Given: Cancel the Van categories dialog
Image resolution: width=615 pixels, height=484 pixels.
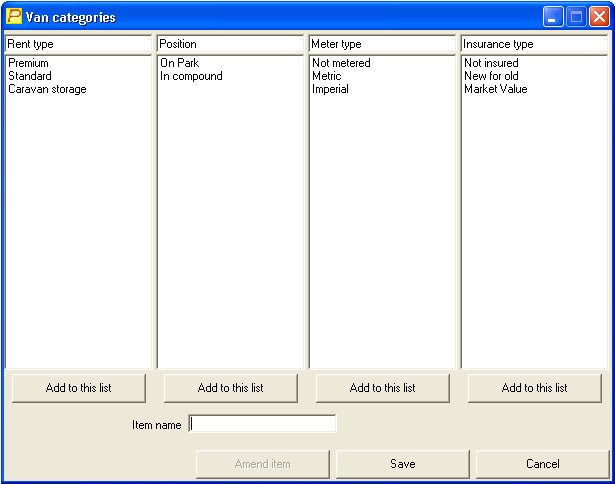Looking at the screenshot, I should coord(543,464).
